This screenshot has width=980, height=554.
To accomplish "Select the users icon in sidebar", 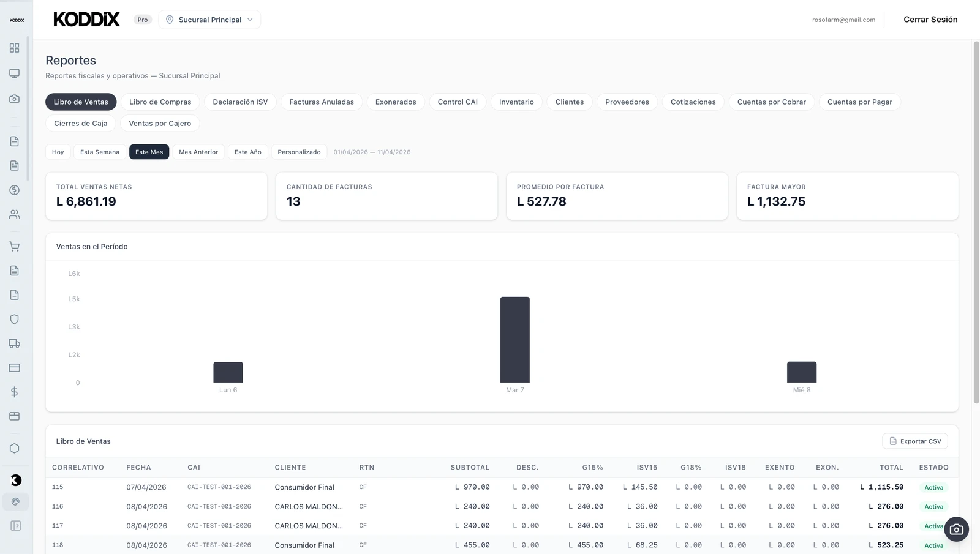I will click(x=14, y=214).
